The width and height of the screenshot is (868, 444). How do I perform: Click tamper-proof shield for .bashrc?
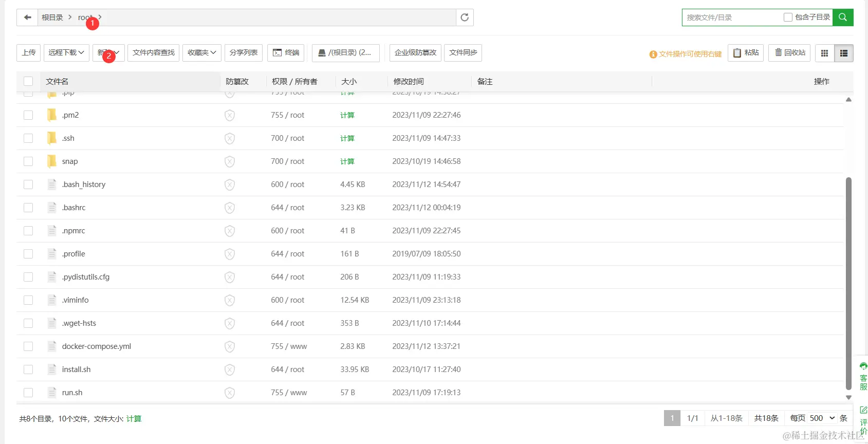pyautogui.click(x=230, y=208)
